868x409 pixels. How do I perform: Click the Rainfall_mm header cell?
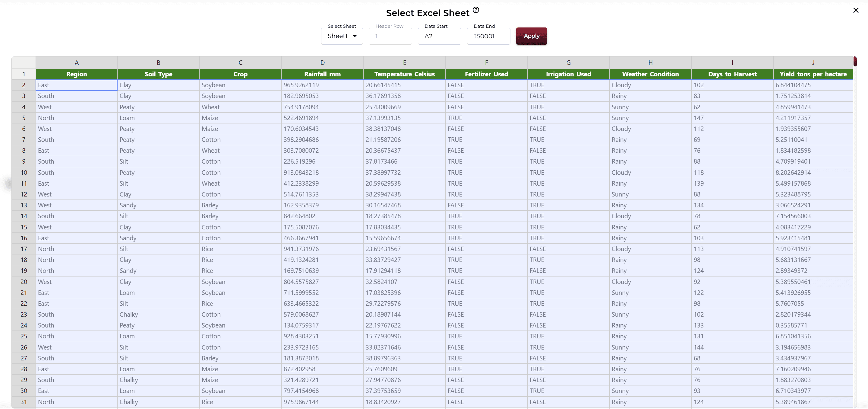(x=323, y=74)
